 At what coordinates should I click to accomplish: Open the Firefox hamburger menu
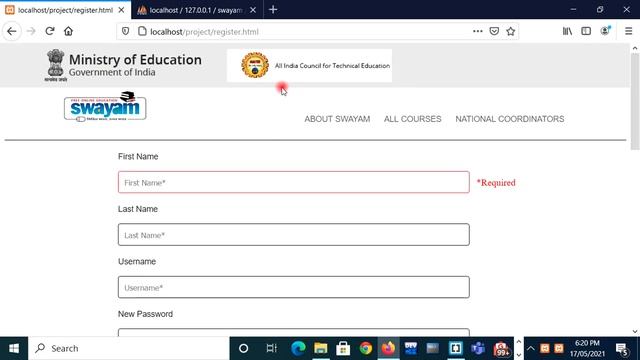(x=629, y=31)
